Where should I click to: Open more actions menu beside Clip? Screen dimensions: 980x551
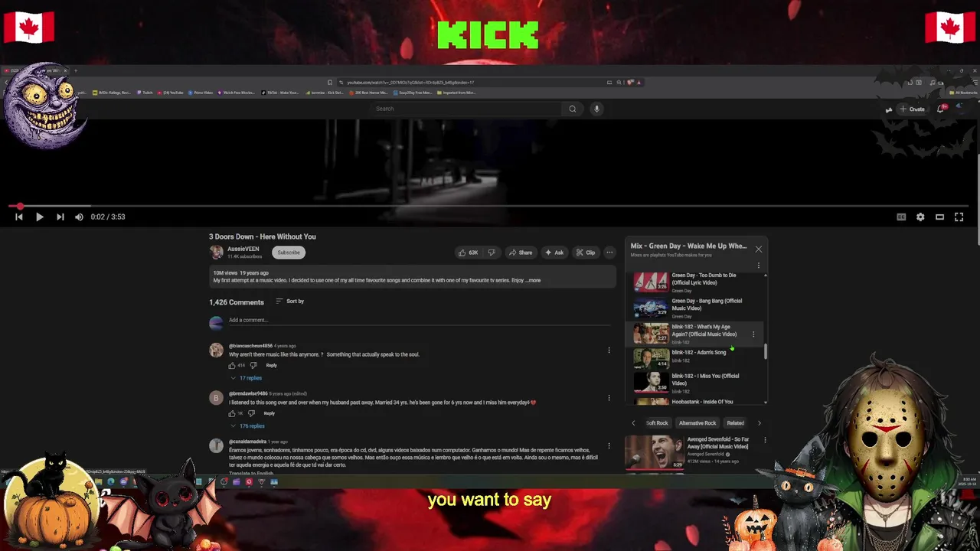609,253
